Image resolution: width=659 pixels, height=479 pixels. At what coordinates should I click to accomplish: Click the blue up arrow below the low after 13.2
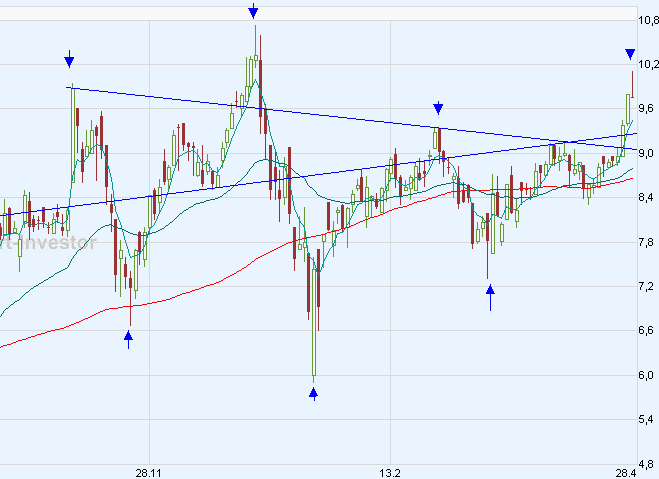(490, 296)
